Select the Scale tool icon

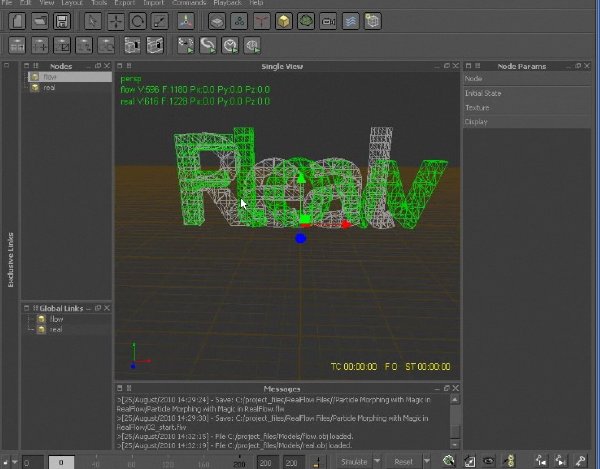[160, 21]
